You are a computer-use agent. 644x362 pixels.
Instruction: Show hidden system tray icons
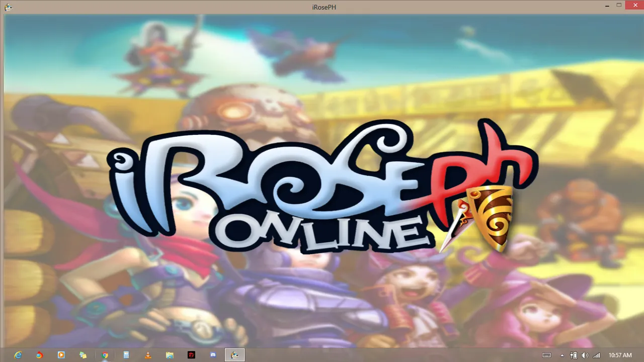[x=562, y=355]
